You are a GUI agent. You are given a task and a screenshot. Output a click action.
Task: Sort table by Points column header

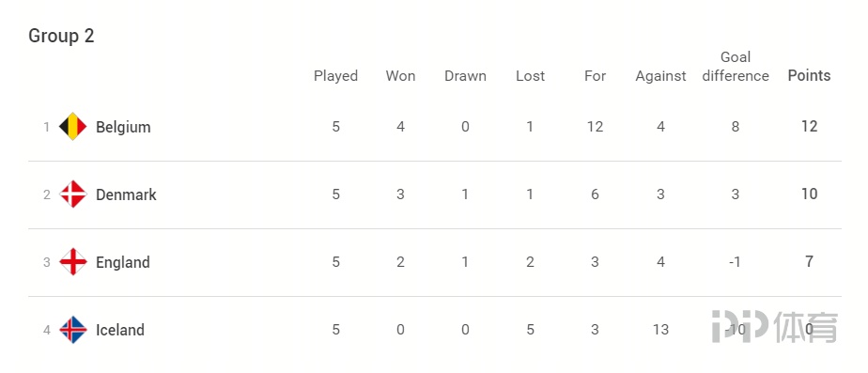[x=810, y=76]
